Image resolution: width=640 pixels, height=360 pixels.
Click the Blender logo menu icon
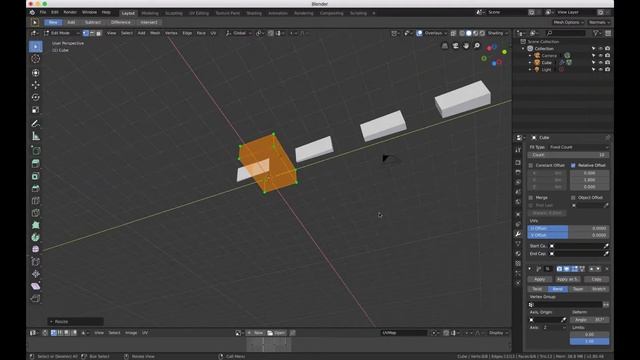tap(32, 13)
